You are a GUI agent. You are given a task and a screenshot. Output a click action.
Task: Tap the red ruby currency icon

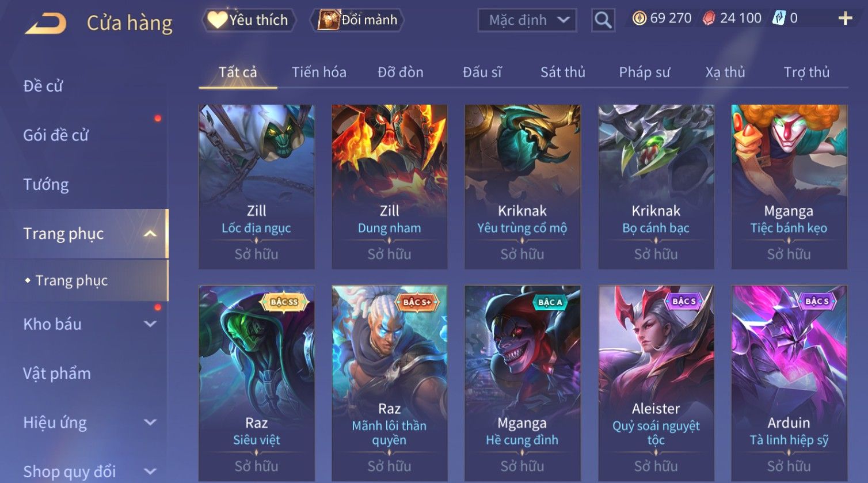coord(709,18)
